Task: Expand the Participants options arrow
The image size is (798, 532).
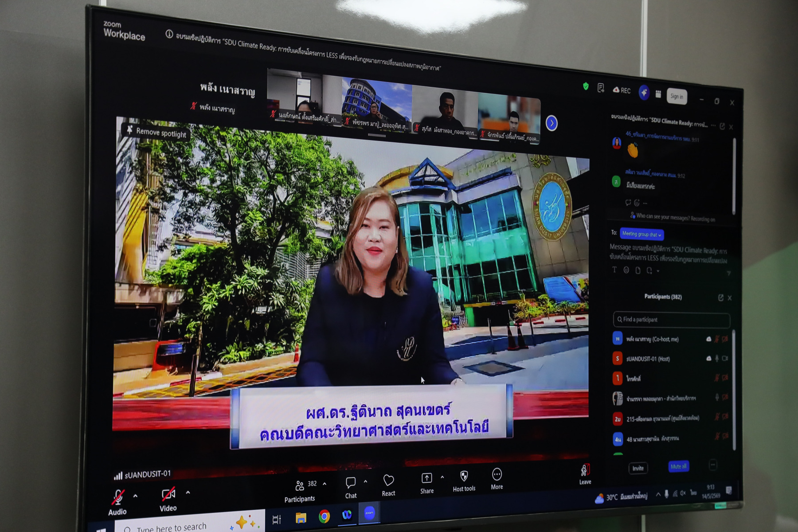Action: click(x=325, y=484)
